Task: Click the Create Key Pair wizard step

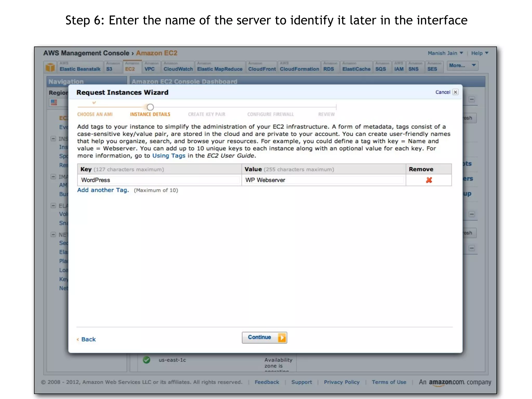Action: click(207, 114)
